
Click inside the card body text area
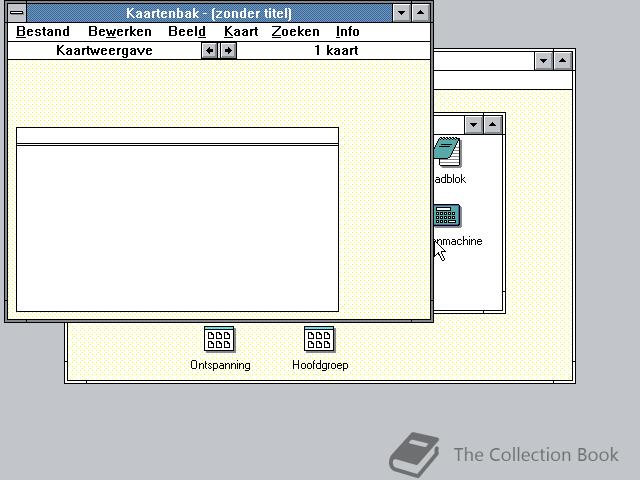[177, 228]
